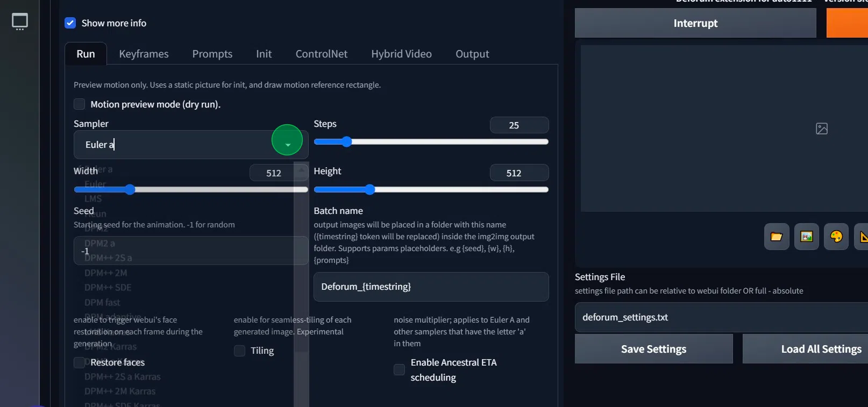Image resolution: width=868 pixels, height=407 pixels.
Task: Choose LMS from the sampler list
Action: pos(93,199)
